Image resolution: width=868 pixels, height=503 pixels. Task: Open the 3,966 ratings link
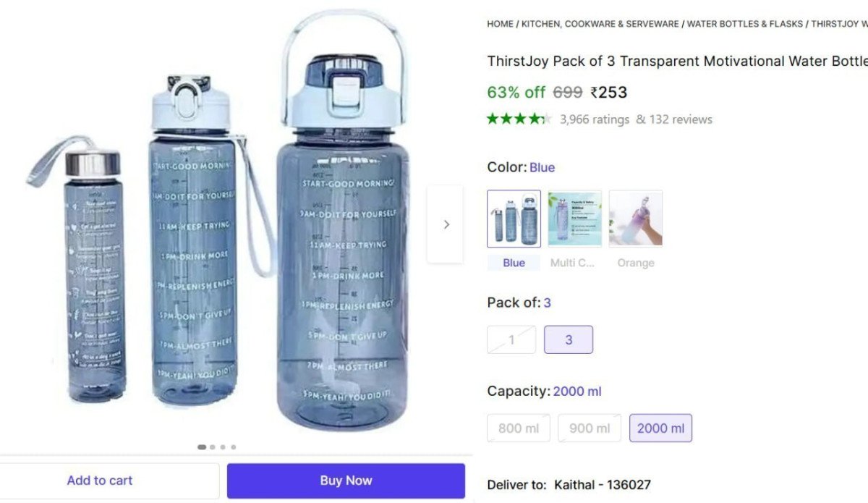coord(595,119)
